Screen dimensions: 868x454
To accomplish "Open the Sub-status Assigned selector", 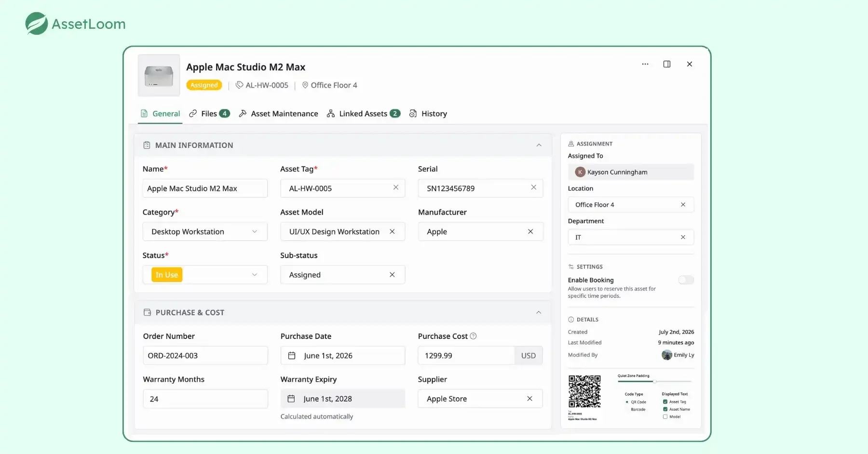I will tap(342, 275).
